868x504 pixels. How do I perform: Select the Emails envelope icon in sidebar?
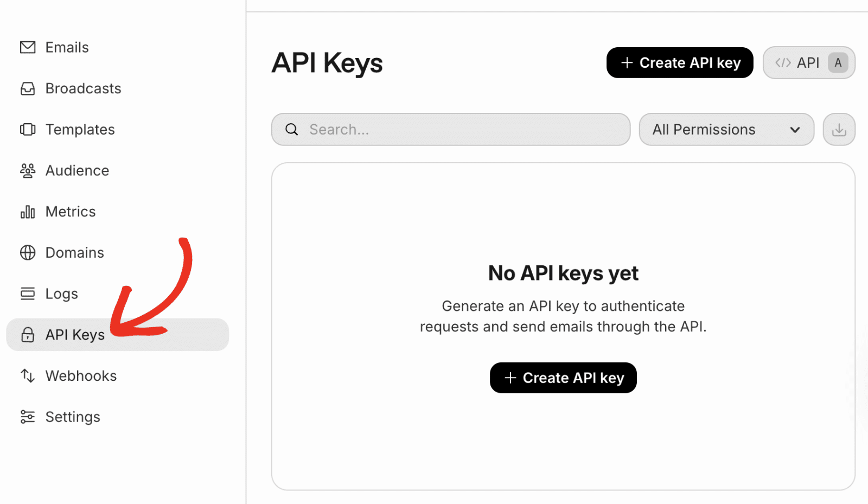[27, 47]
